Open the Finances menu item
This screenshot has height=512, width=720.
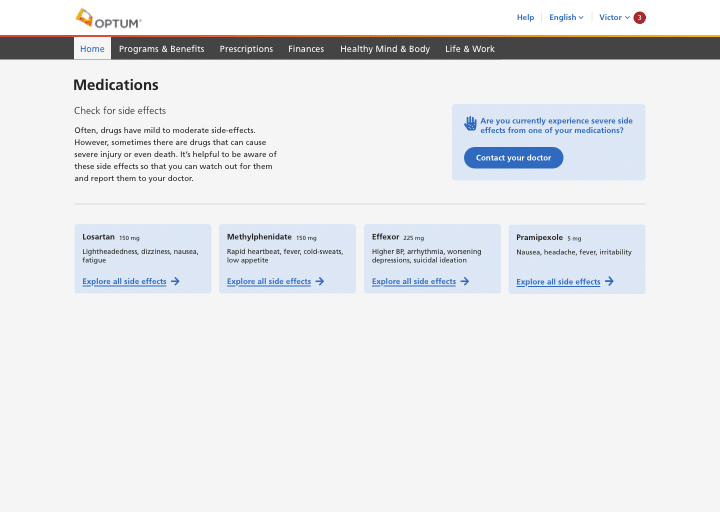click(x=306, y=49)
